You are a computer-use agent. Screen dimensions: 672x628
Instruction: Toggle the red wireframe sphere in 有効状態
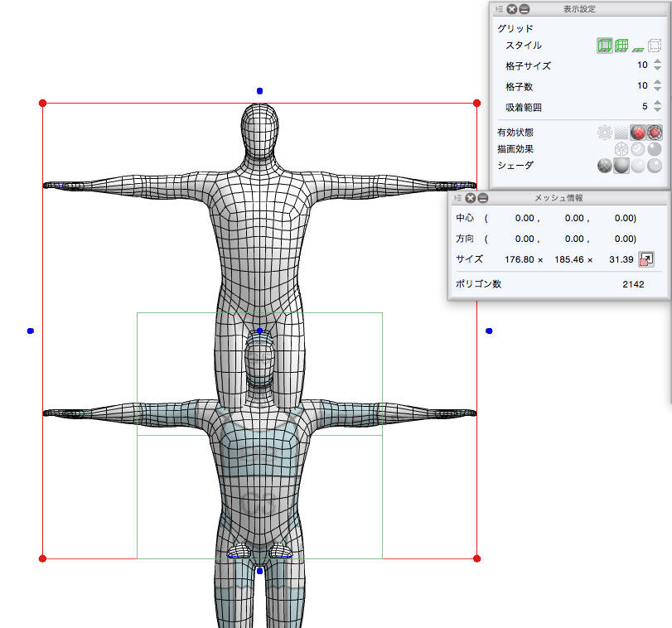(655, 133)
